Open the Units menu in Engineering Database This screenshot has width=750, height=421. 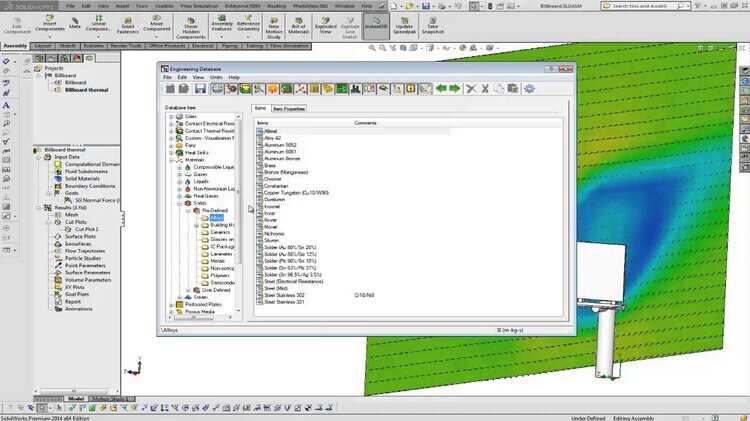tap(215, 77)
